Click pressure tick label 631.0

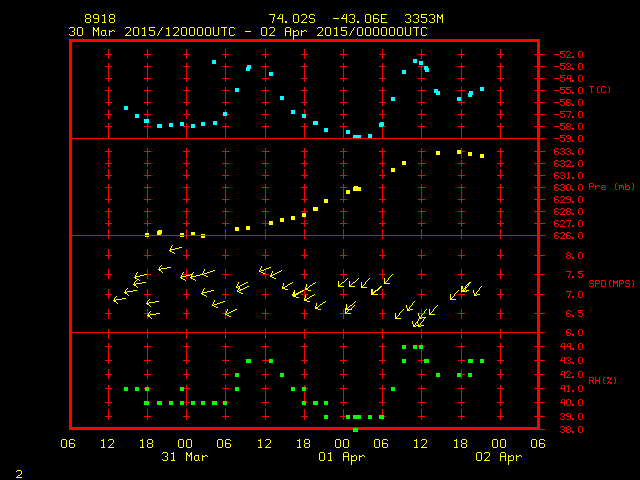click(568, 176)
